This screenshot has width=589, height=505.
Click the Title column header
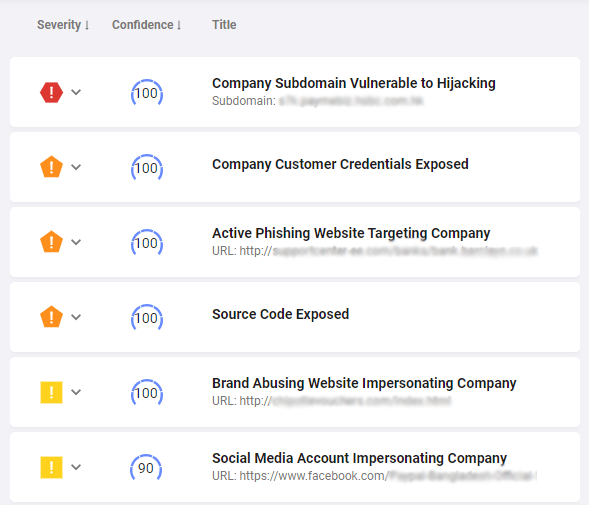(224, 25)
